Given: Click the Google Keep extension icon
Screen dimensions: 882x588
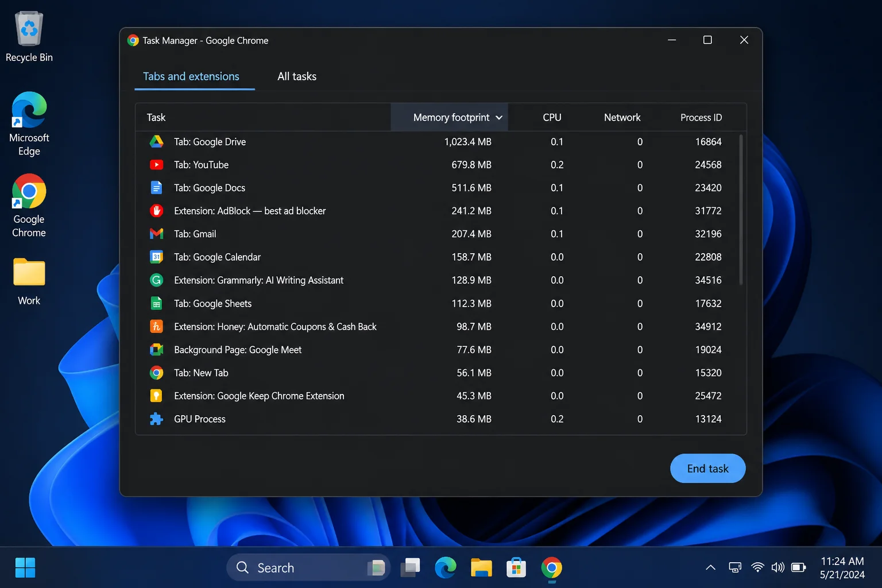Looking at the screenshot, I should click(x=156, y=396).
